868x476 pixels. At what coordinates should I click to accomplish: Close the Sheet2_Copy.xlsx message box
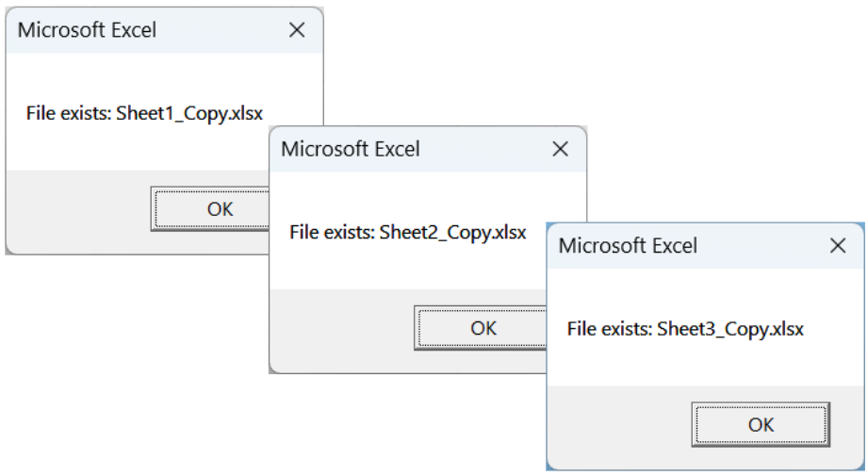(x=560, y=149)
